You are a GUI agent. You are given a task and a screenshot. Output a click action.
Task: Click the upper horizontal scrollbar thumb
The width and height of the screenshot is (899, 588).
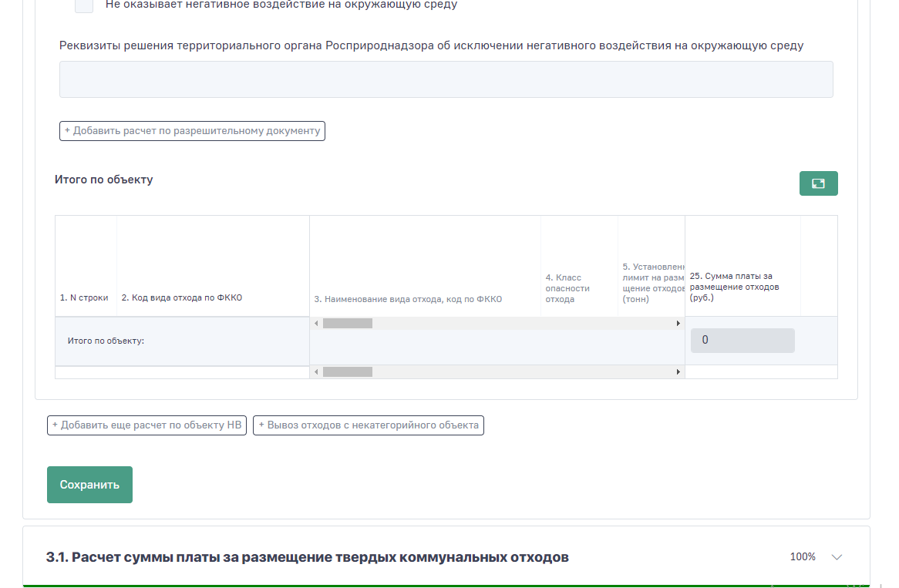coord(347,324)
